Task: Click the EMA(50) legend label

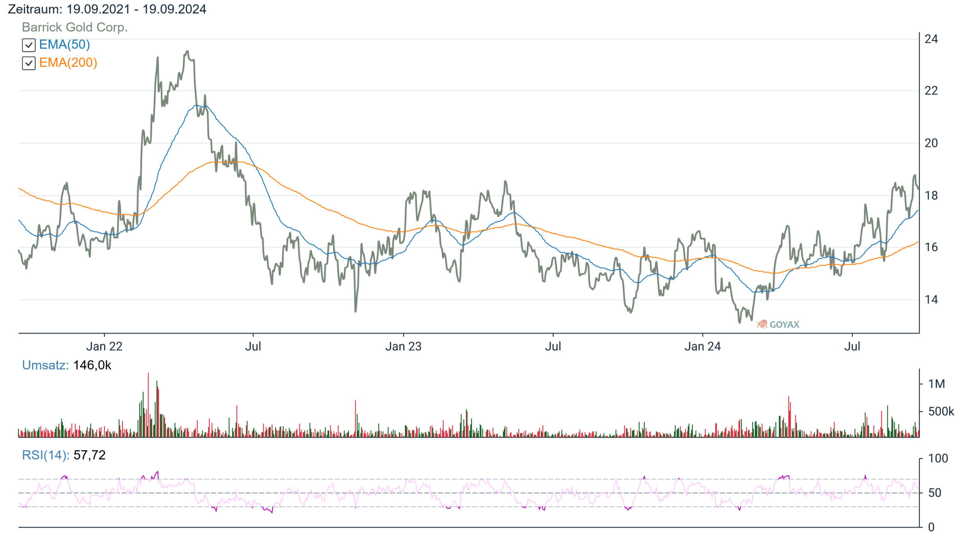Action: click(x=65, y=45)
